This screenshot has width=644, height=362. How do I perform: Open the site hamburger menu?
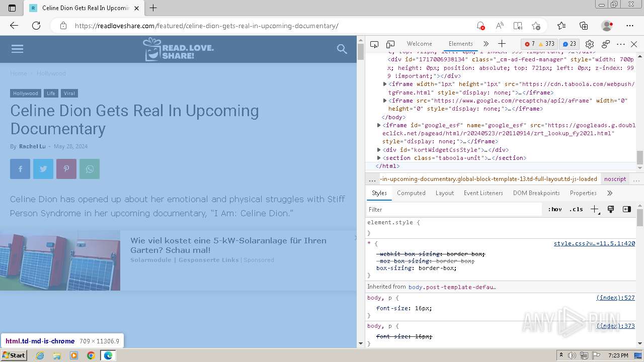click(x=17, y=49)
